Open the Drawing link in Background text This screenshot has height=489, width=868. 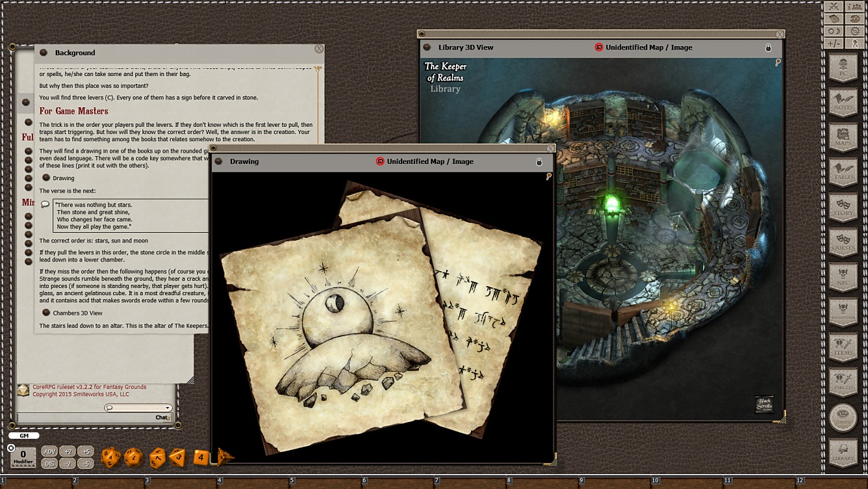click(46, 178)
